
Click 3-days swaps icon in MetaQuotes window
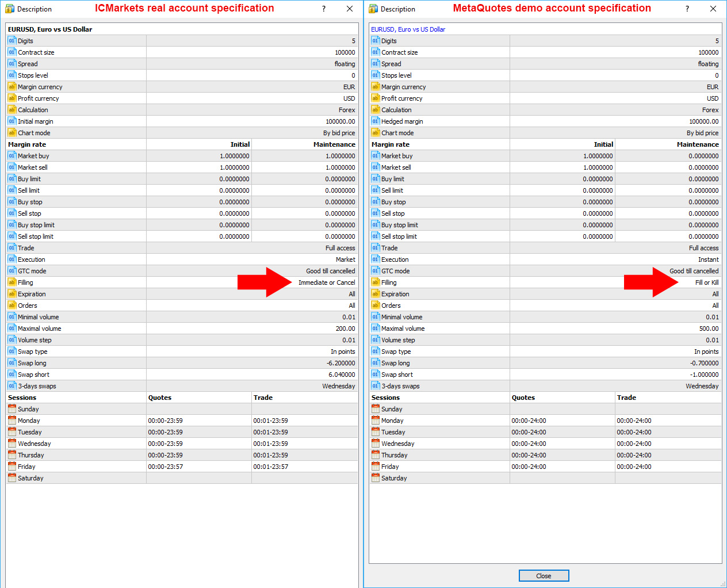pyautogui.click(x=376, y=385)
